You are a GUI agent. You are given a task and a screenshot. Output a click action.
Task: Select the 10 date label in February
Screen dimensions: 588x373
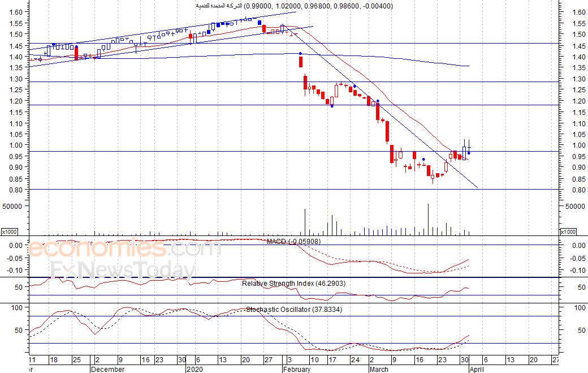(x=314, y=360)
